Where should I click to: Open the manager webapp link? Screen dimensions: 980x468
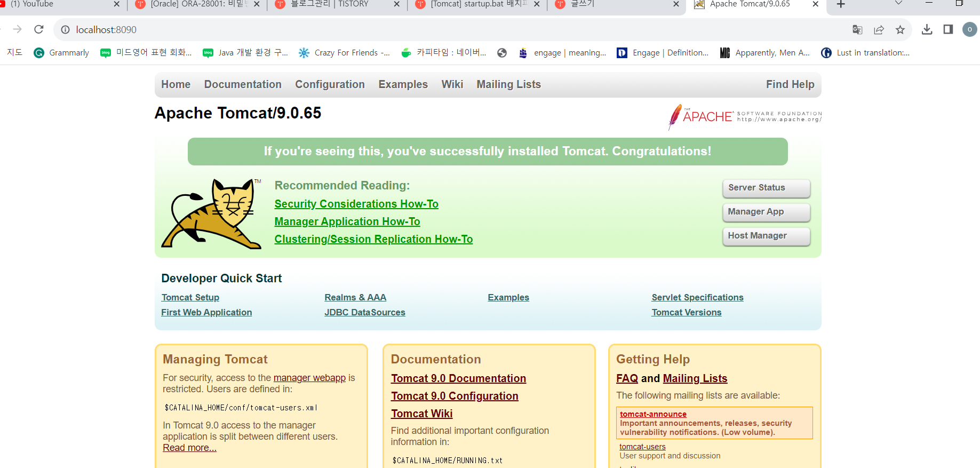tap(309, 378)
